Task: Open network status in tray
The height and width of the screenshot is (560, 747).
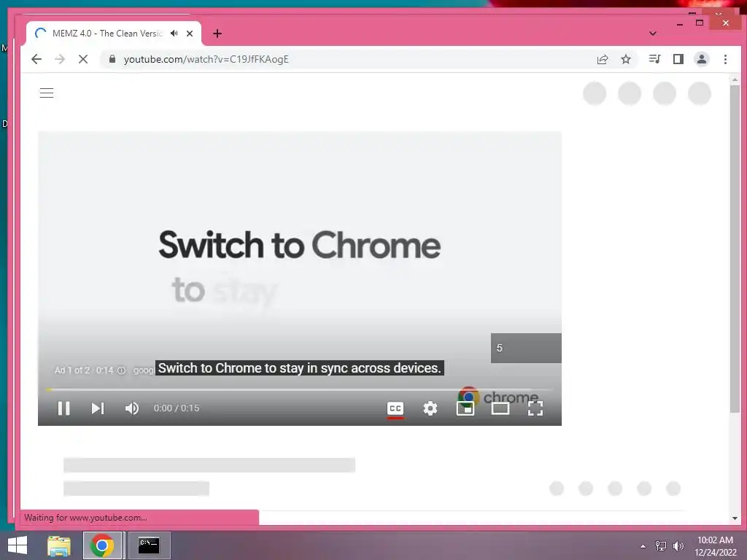Action: click(x=660, y=546)
